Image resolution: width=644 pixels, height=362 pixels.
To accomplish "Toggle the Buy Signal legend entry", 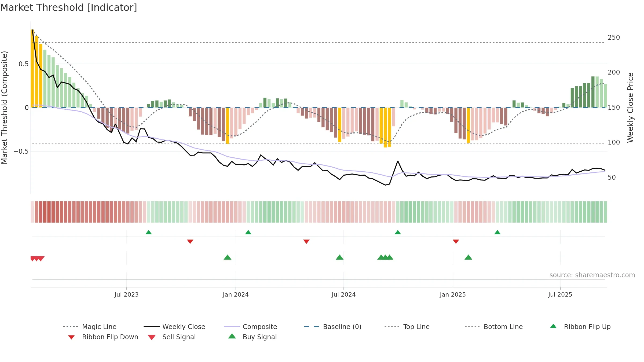I will pyautogui.click(x=252, y=337).
